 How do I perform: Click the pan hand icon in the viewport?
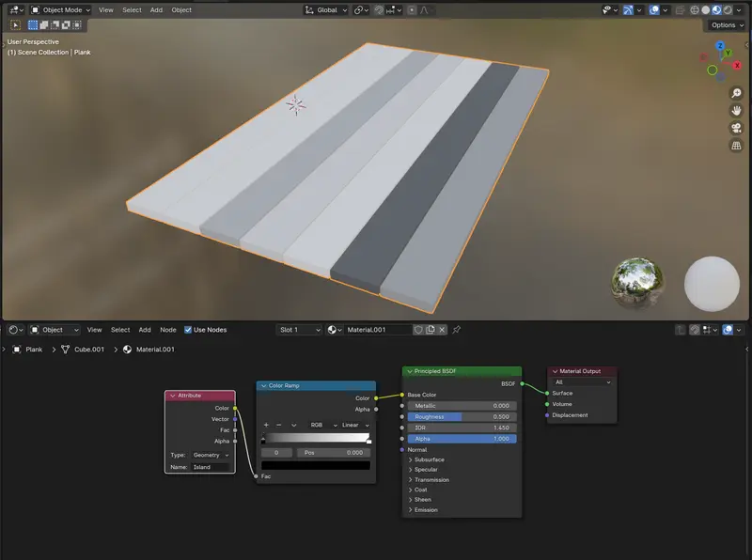(736, 110)
